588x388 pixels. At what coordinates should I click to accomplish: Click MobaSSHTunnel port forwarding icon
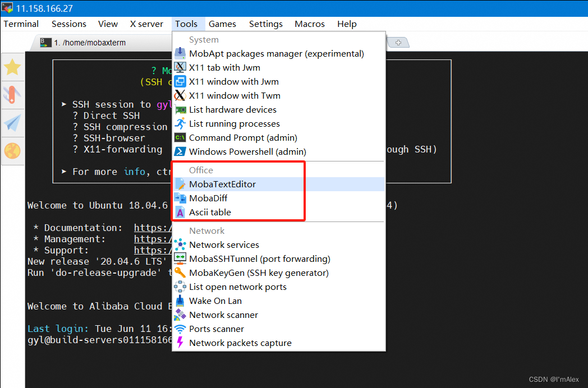click(180, 258)
